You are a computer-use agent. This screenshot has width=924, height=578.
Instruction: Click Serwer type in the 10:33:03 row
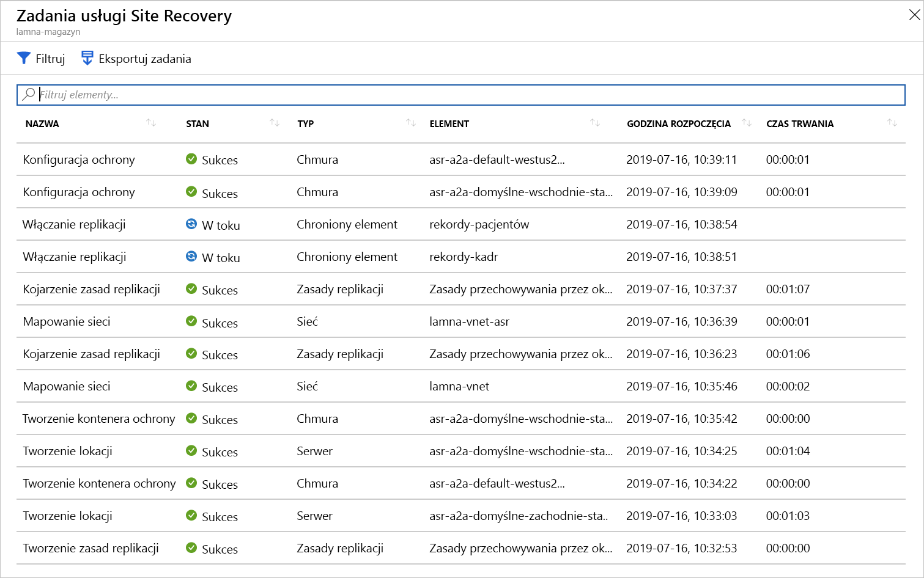point(314,516)
